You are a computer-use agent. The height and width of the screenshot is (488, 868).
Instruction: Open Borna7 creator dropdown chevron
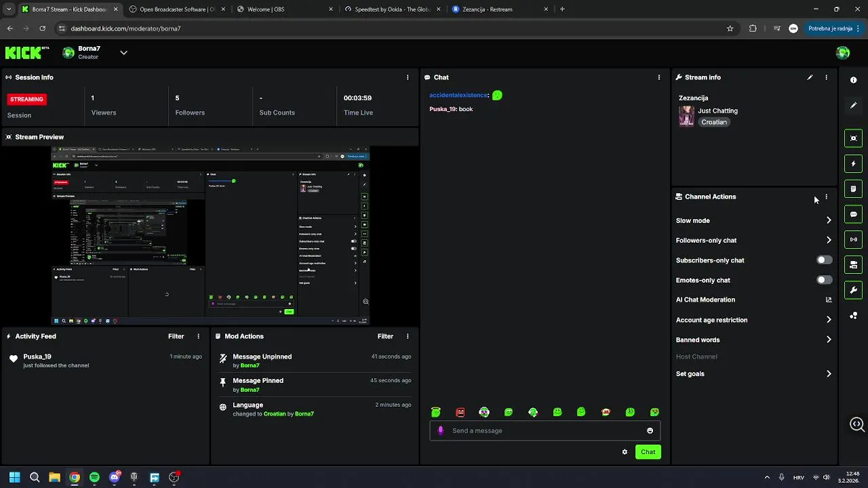123,53
